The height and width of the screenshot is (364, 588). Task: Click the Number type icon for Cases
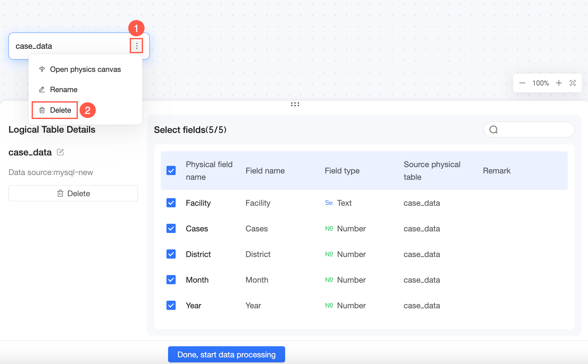329,229
